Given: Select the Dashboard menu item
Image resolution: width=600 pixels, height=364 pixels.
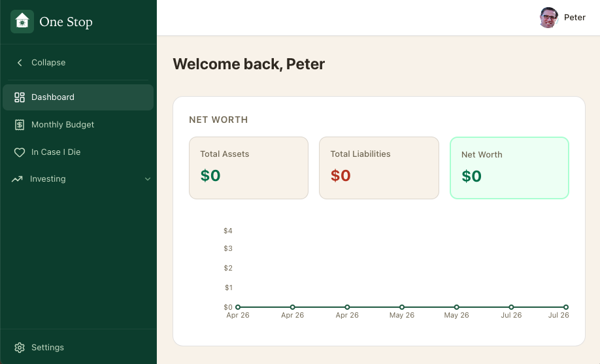Looking at the screenshot, I should (78, 97).
